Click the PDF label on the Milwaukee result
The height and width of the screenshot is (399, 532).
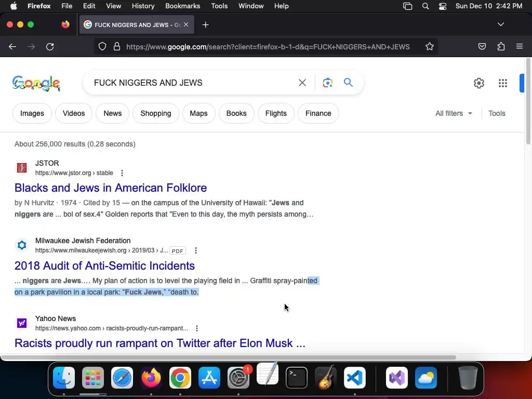178,251
